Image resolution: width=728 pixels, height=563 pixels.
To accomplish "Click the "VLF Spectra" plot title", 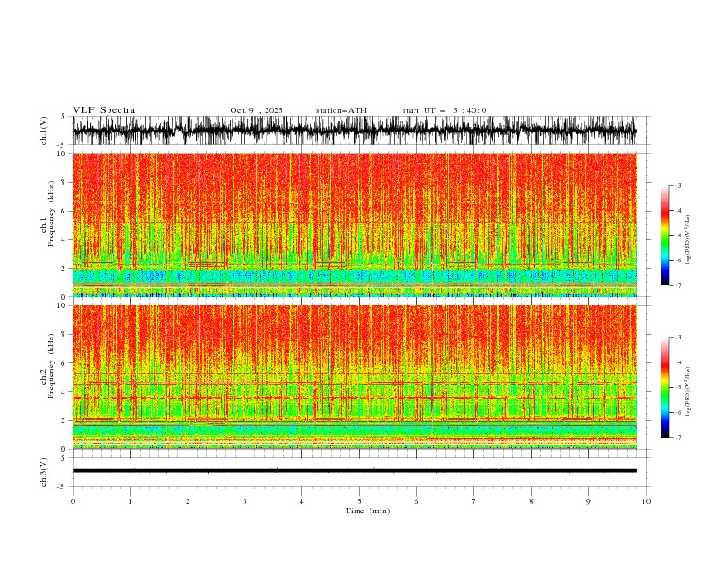I will 104,110.
